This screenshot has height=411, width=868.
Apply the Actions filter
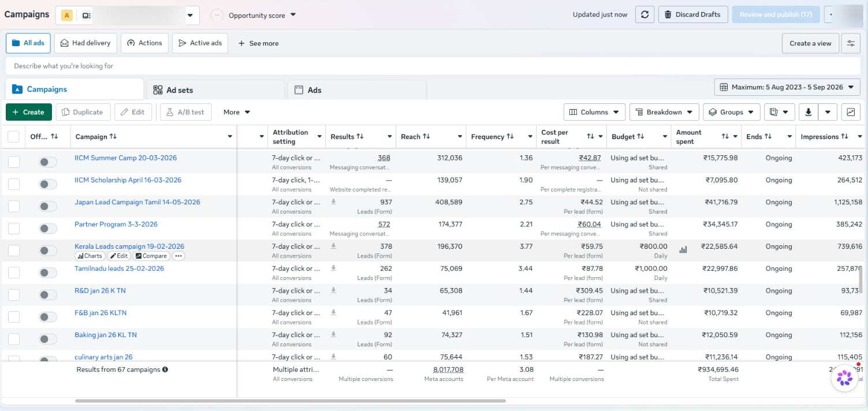[144, 43]
